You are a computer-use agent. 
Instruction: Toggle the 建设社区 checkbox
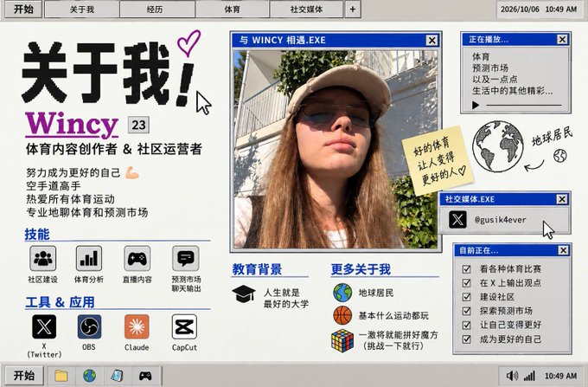tap(466, 297)
